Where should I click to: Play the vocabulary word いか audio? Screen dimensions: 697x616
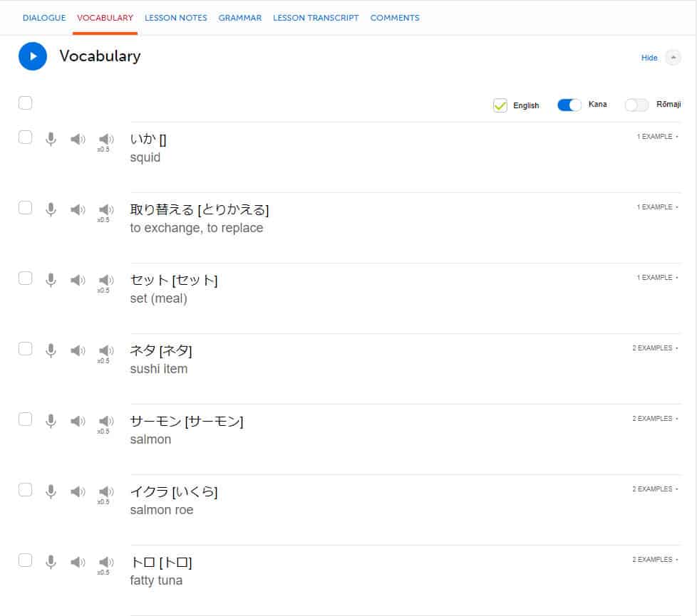click(77, 139)
